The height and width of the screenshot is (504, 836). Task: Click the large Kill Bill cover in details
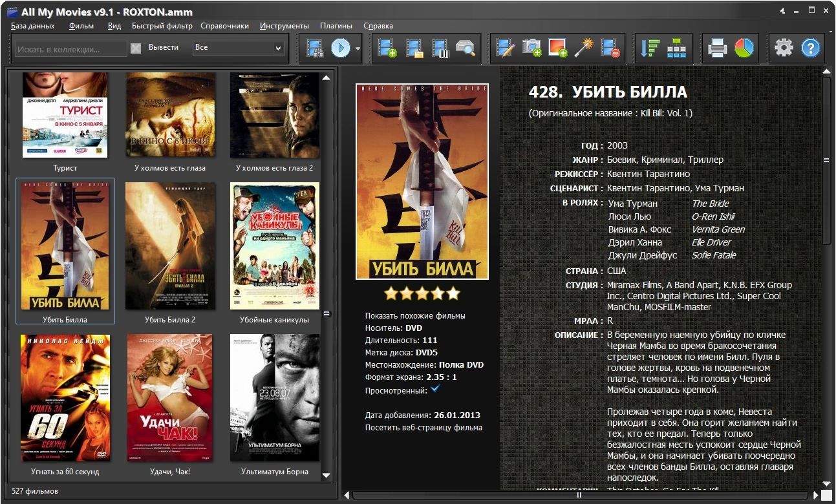click(422, 182)
